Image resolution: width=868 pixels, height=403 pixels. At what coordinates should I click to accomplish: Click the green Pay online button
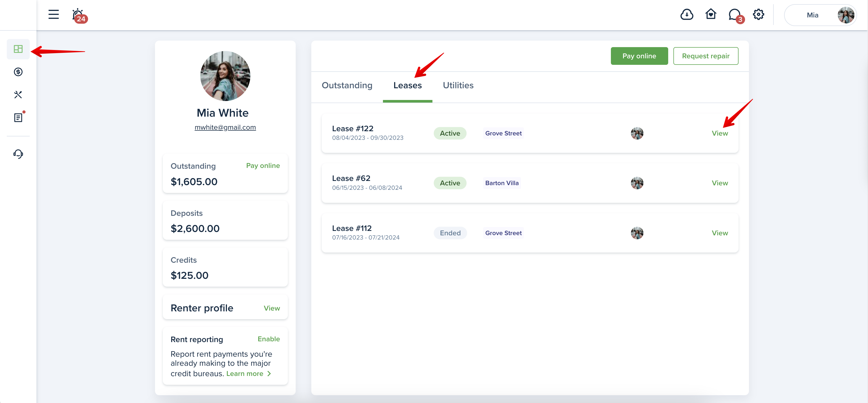click(x=639, y=56)
